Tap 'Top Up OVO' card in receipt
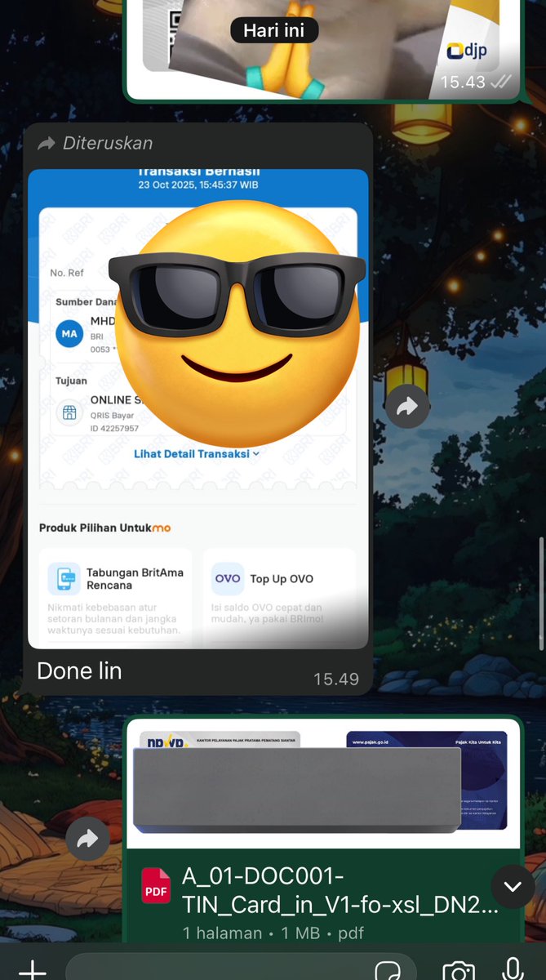This screenshot has width=546, height=980. coord(279,596)
